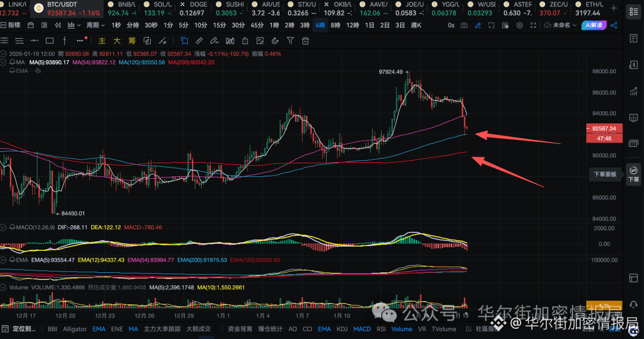Toggle the Volume indicator at bottom
The height and width of the screenshot is (339, 644).
[x=402, y=329]
